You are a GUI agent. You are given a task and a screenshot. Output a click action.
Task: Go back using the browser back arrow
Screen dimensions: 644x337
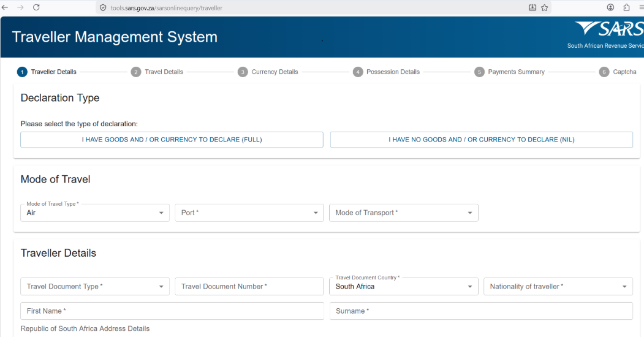point(5,7)
